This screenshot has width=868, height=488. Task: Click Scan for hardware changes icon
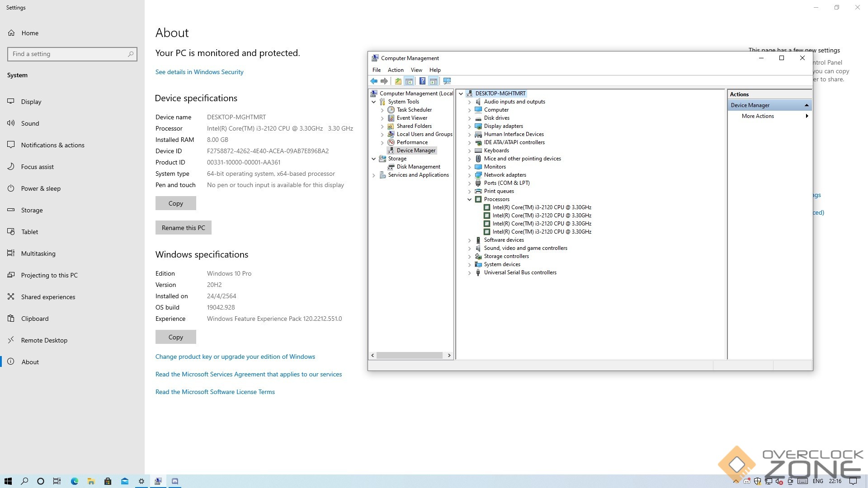447,81
